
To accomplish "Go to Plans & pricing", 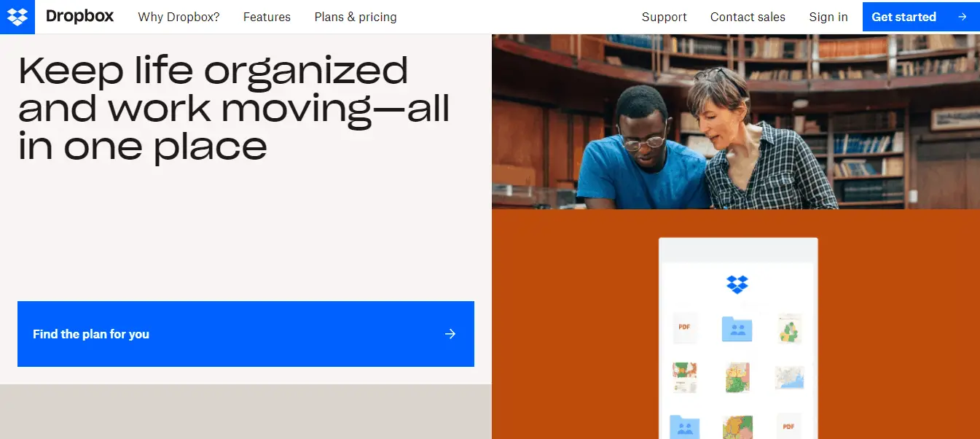I will pos(356,17).
